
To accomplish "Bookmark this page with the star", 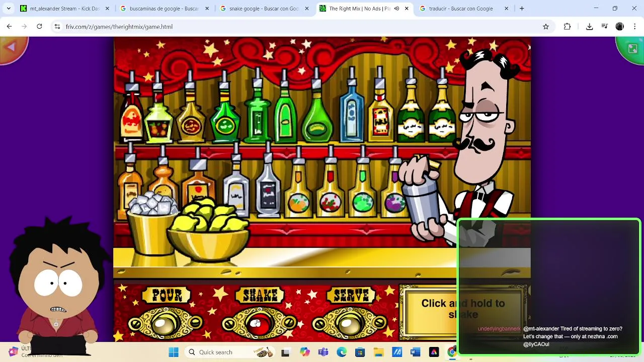I will [x=546, y=27].
